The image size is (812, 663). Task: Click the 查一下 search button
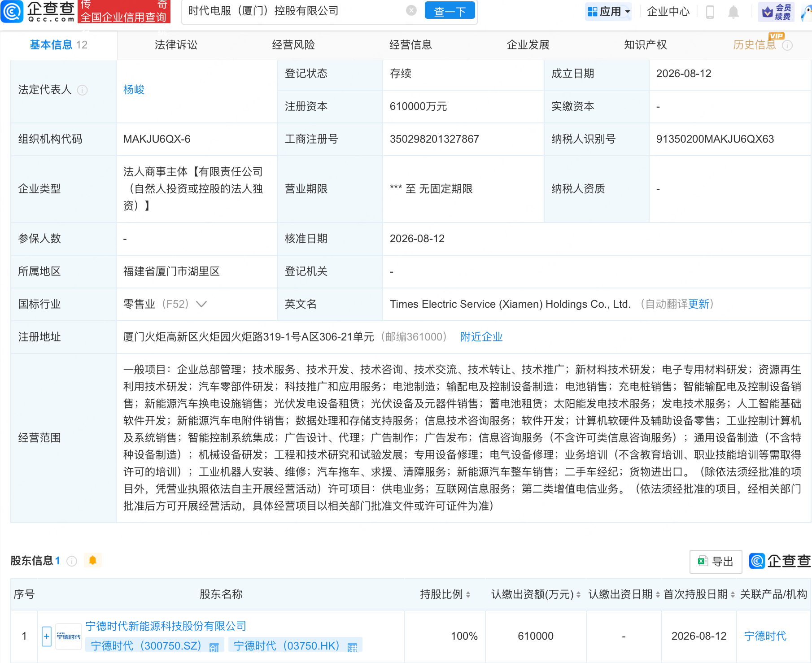[x=450, y=11]
